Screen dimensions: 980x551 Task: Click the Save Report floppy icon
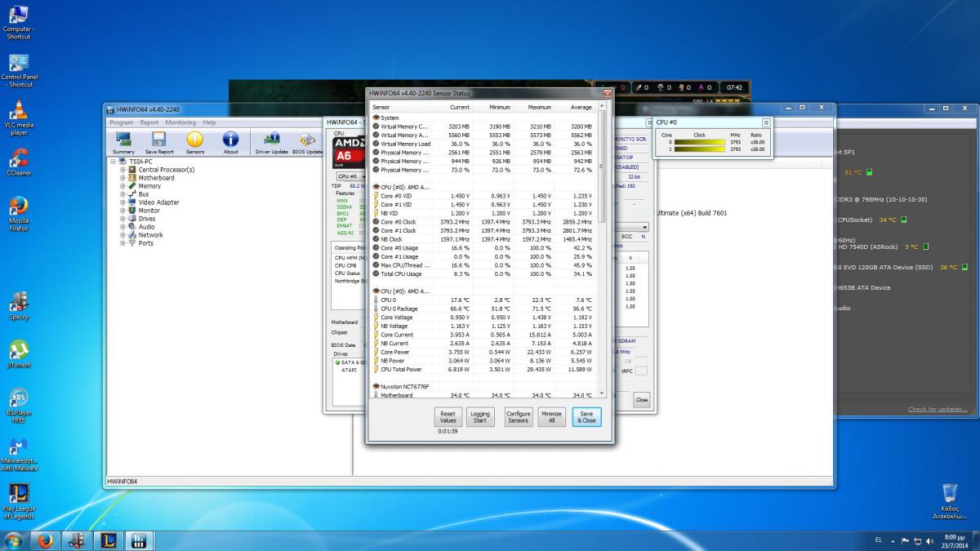point(159,143)
